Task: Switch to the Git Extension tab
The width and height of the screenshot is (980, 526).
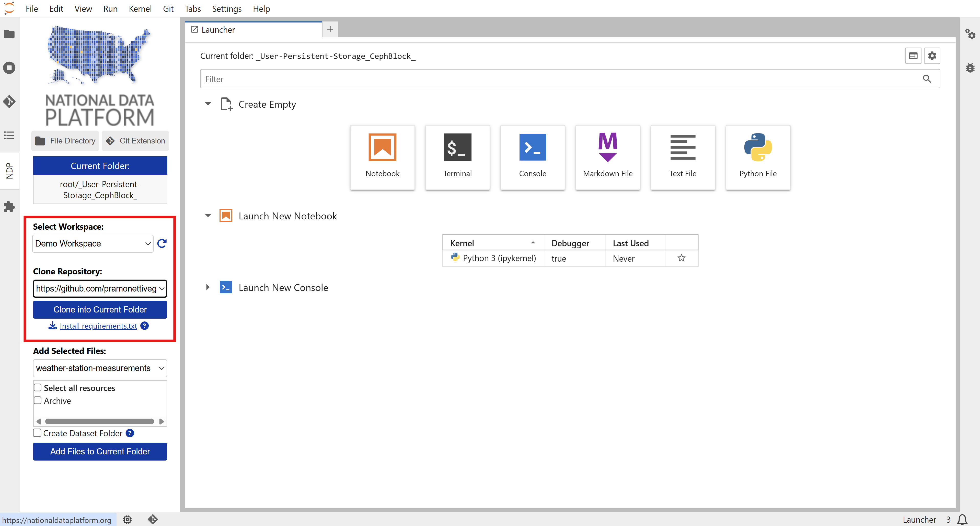Action: click(x=135, y=141)
